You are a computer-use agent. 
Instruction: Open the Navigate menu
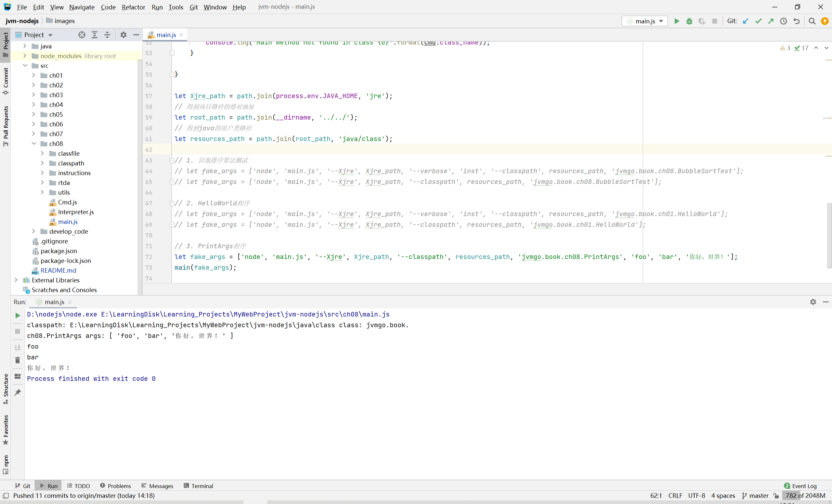point(82,7)
